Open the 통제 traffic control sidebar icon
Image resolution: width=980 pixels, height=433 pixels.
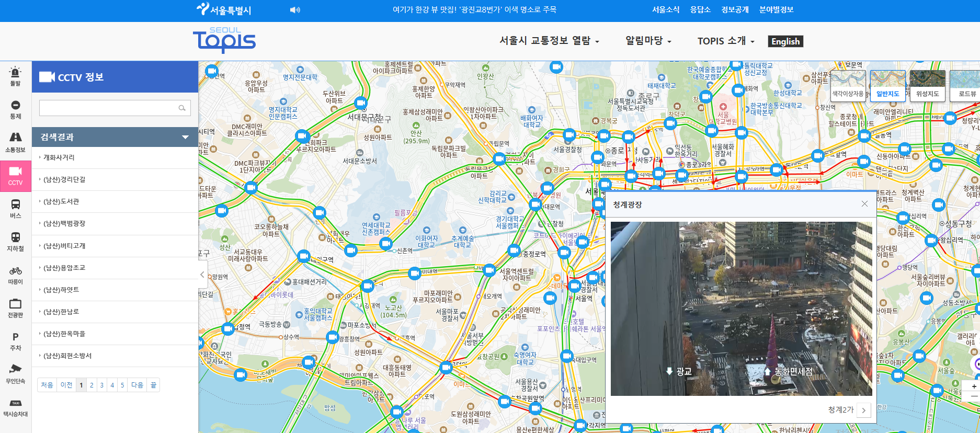click(x=15, y=110)
